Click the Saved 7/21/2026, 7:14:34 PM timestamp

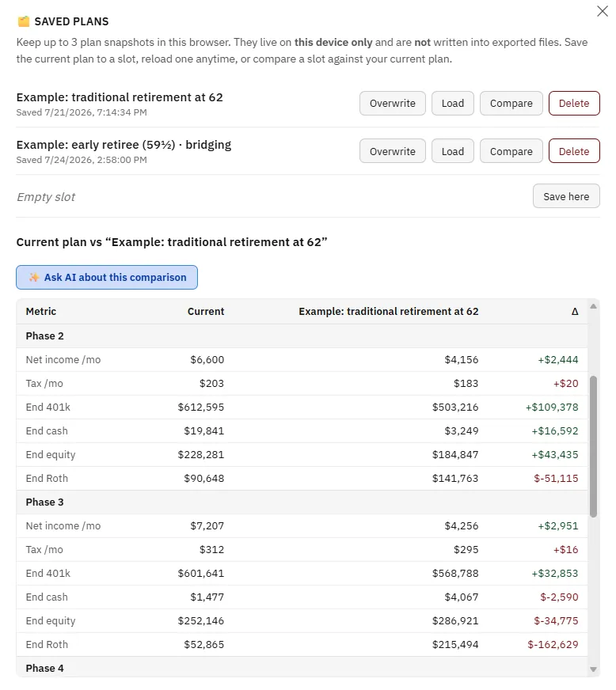[x=82, y=112]
